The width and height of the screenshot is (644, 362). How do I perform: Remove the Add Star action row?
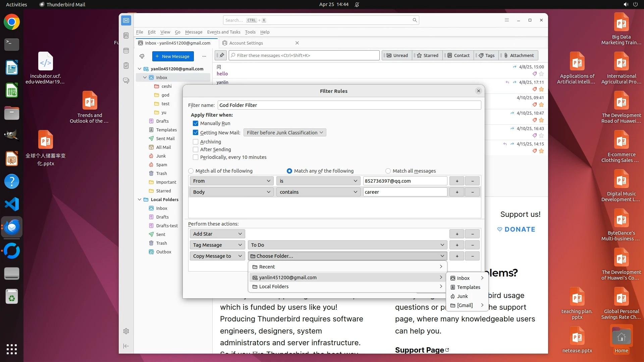pyautogui.click(x=472, y=234)
